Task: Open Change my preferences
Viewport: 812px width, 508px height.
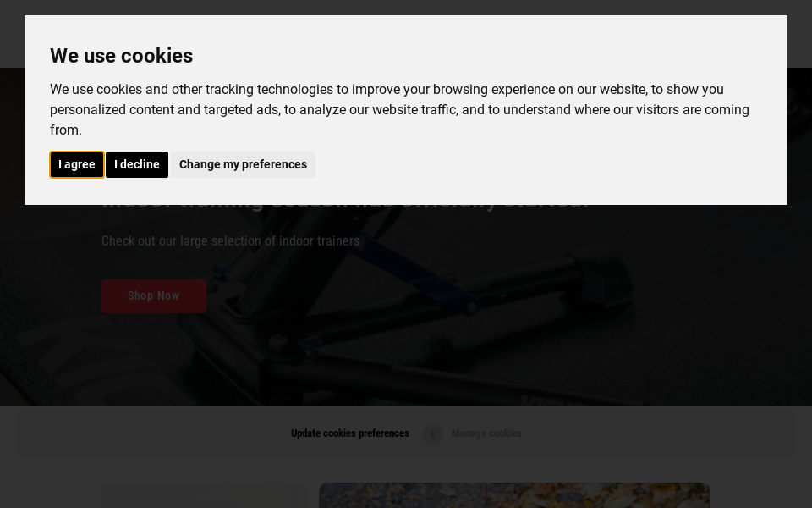Action: click(x=243, y=164)
